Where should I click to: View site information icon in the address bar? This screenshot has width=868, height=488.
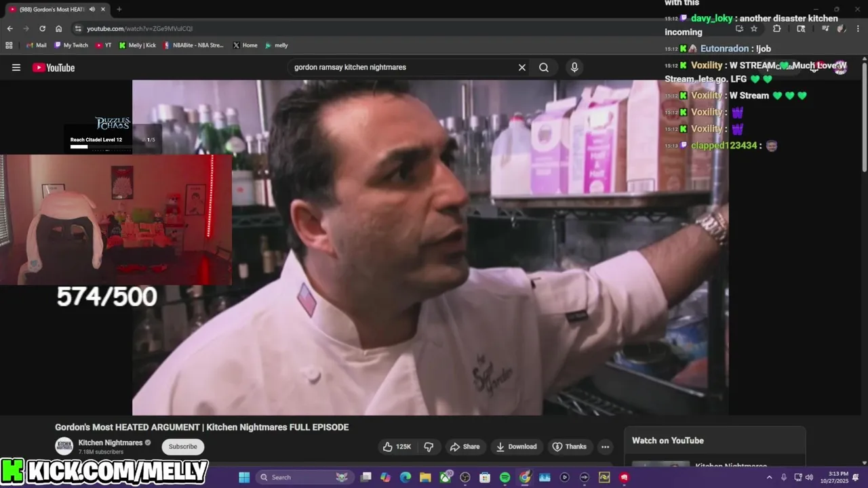[x=78, y=28]
